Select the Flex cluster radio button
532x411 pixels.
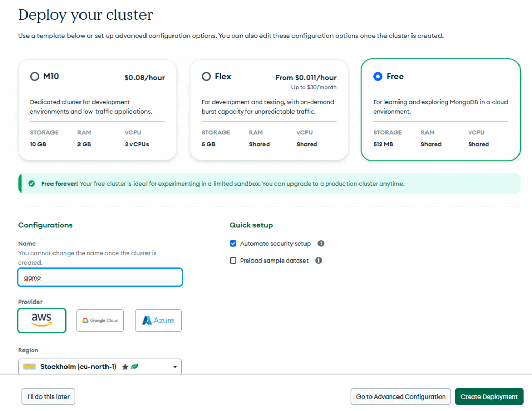(x=206, y=77)
